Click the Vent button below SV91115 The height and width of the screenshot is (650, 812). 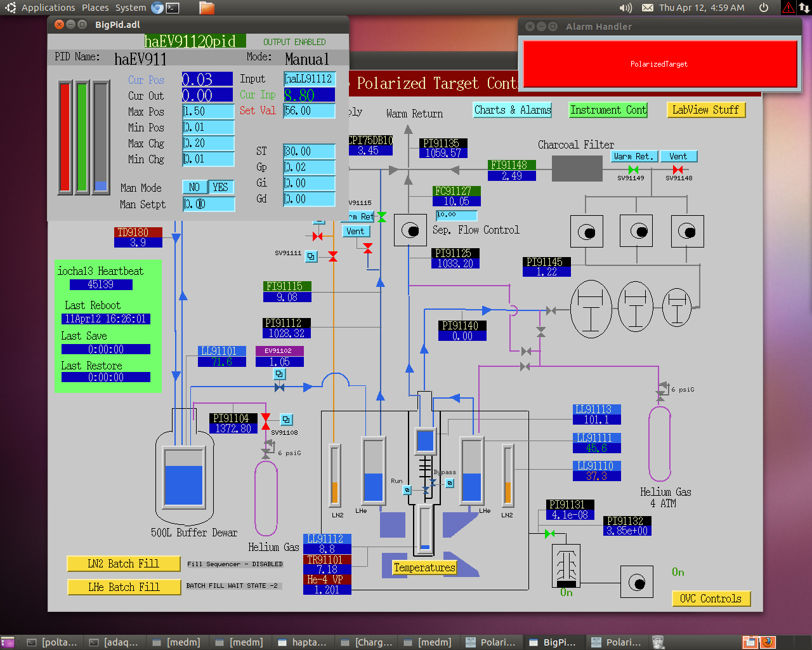[355, 231]
